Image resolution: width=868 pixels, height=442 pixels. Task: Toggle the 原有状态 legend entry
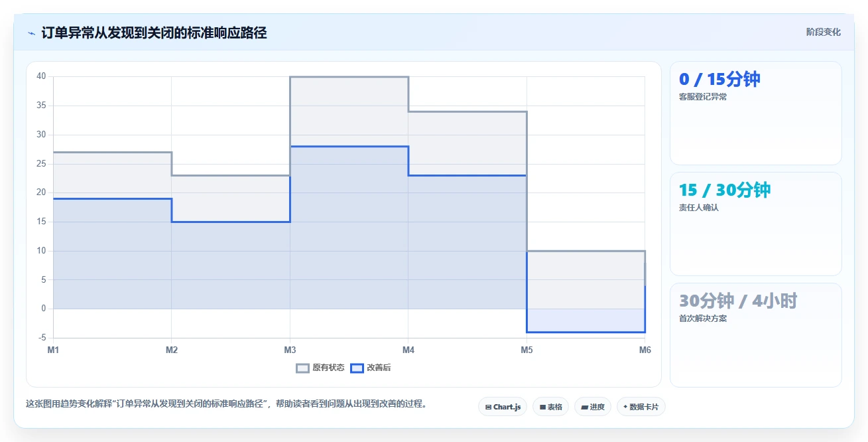(x=320, y=368)
